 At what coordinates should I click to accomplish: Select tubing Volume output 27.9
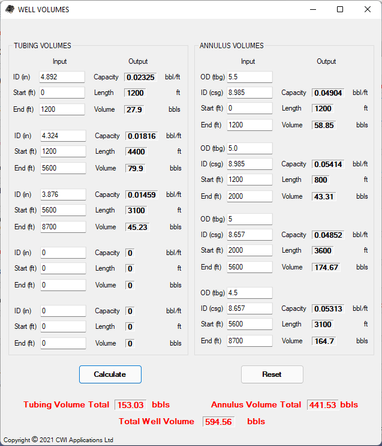(x=134, y=110)
